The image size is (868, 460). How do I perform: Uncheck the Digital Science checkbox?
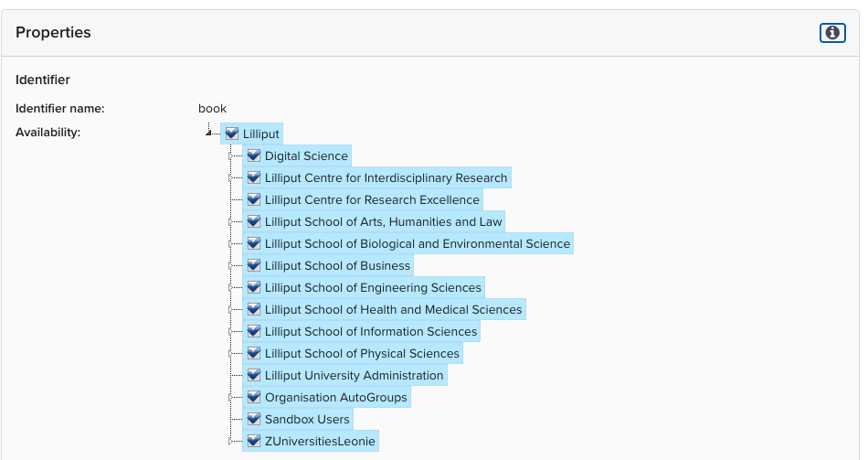point(254,156)
